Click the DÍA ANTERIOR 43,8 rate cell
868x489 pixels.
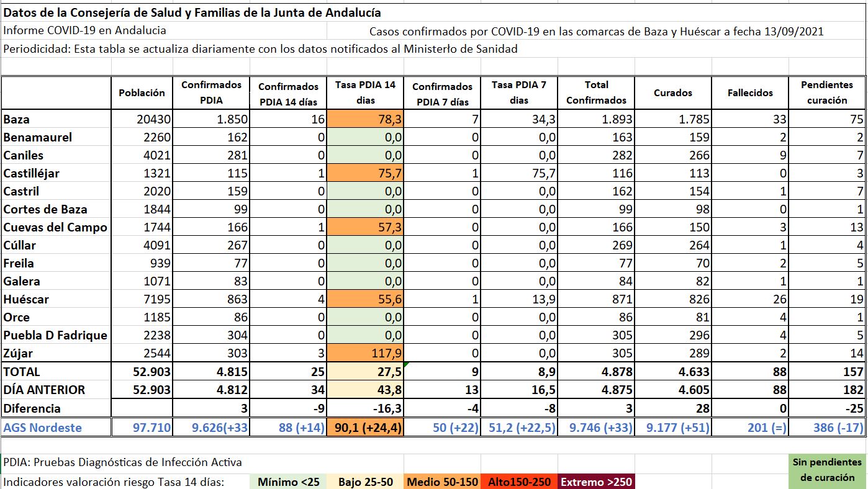point(365,390)
